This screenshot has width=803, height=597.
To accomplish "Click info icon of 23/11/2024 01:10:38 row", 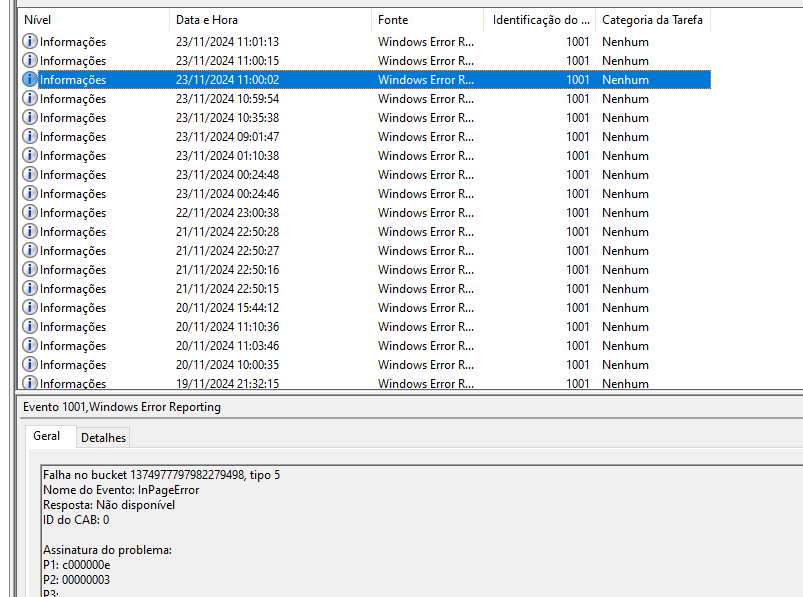I will point(30,156).
